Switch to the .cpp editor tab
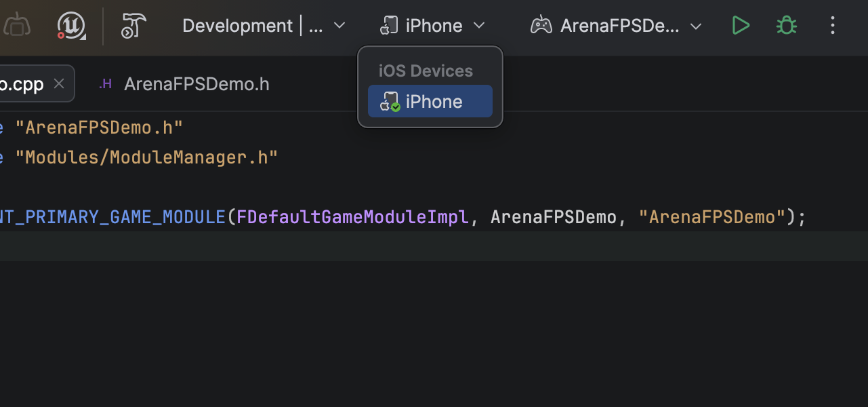The height and width of the screenshot is (407, 868). (x=22, y=84)
